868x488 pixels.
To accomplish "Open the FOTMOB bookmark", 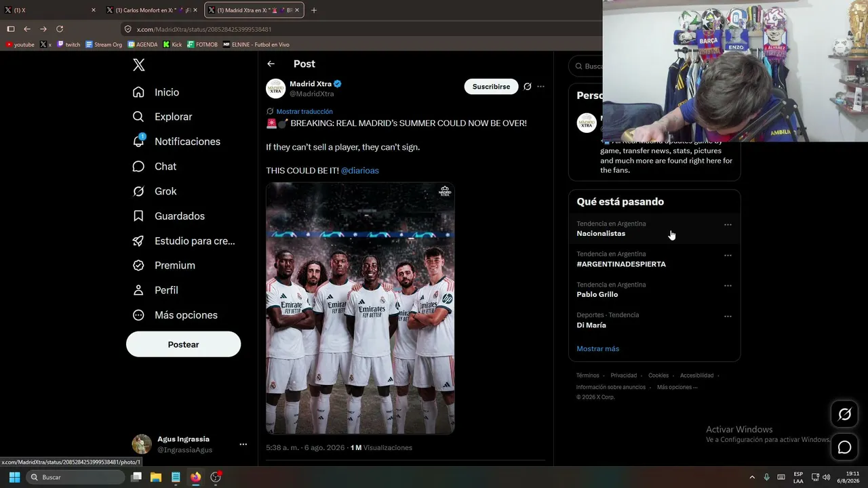I will coord(202,45).
